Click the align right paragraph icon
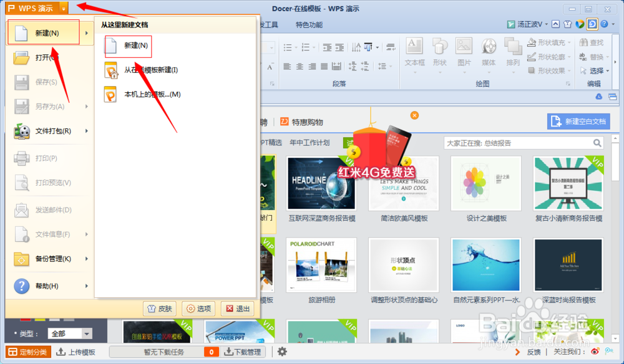 312,66
